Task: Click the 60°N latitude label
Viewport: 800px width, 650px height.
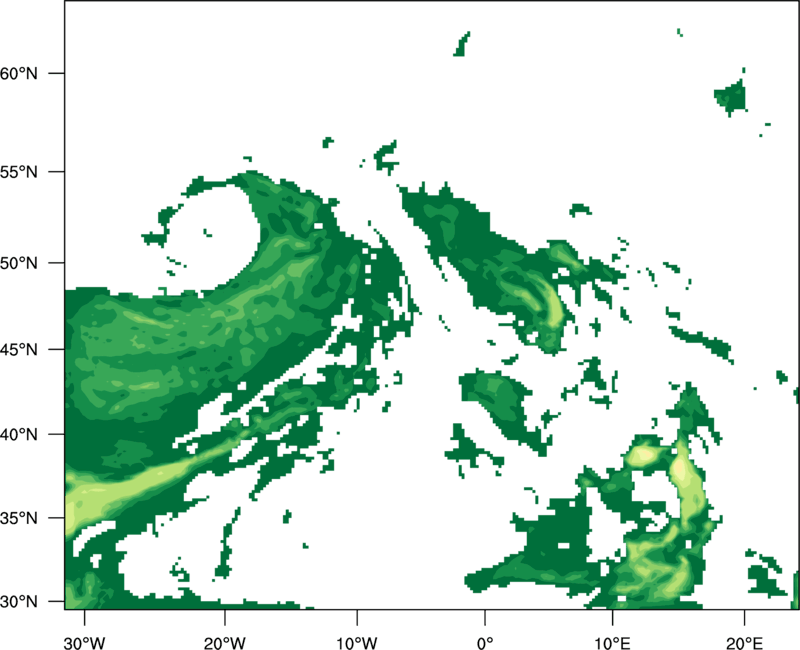Action: (19, 73)
